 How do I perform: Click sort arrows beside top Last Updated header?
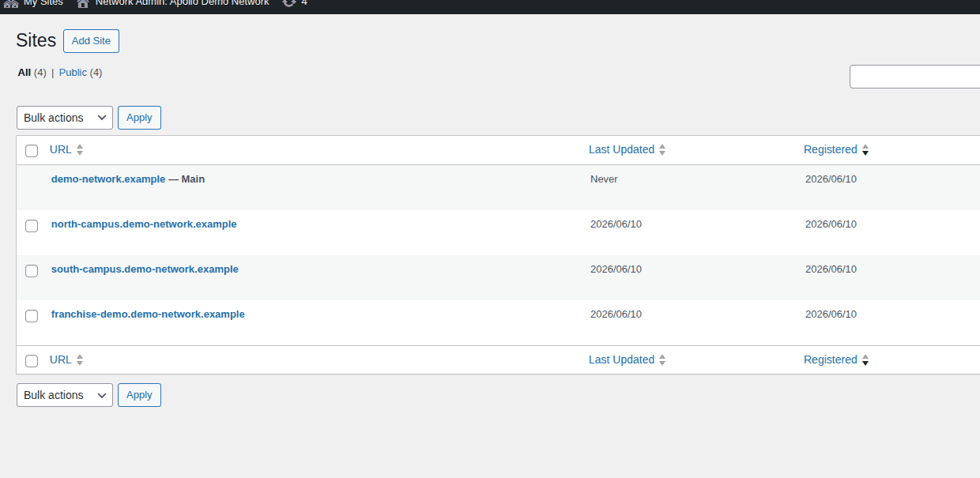point(662,149)
